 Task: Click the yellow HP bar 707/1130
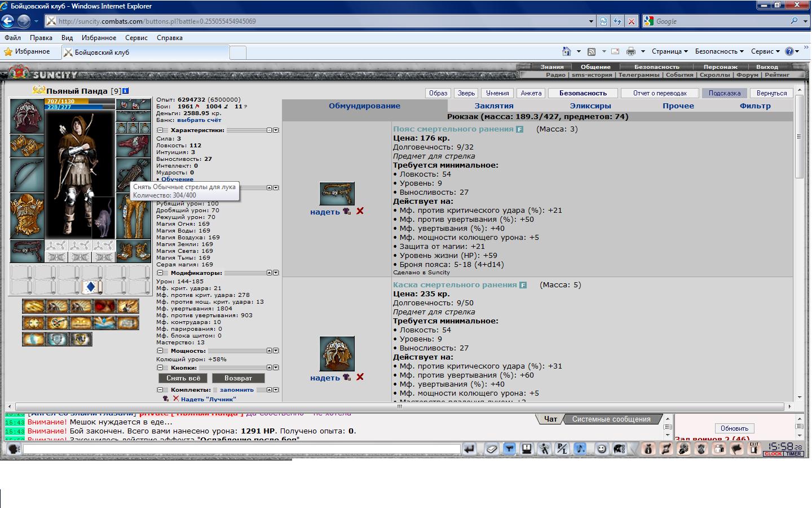click(67, 101)
